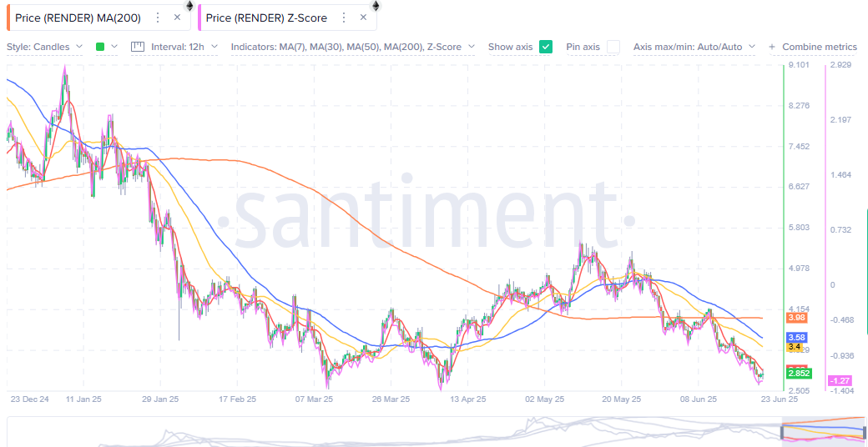Click the 7.452 price axis tick
The height and width of the screenshot is (447, 868).
pyautogui.click(x=798, y=146)
